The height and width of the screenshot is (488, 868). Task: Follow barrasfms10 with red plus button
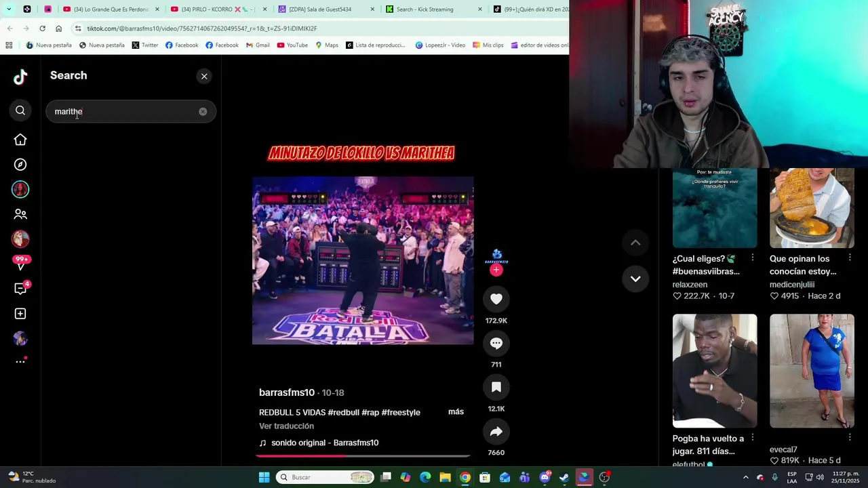click(496, 270)
